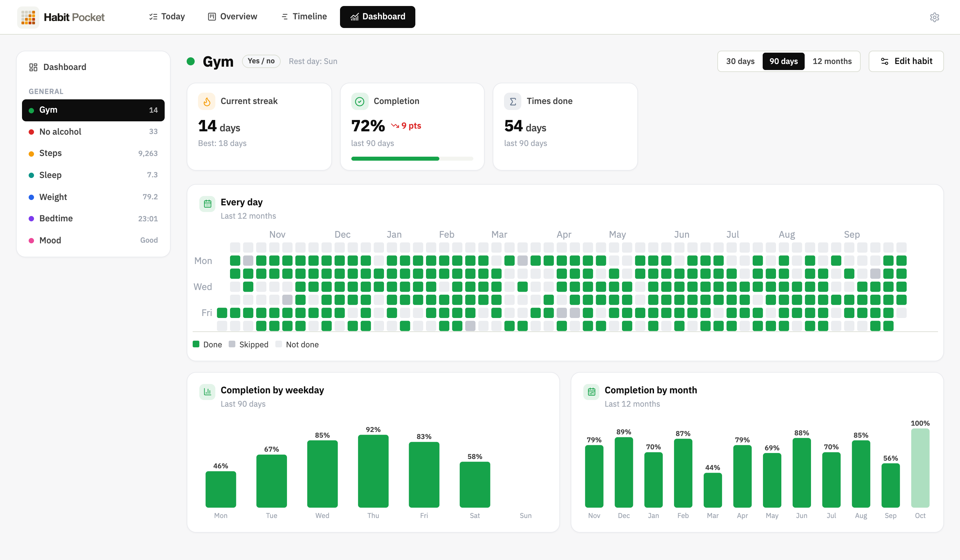The image size is (960, 560).
Task: Select the Steps habit
Action: point(93,154)
